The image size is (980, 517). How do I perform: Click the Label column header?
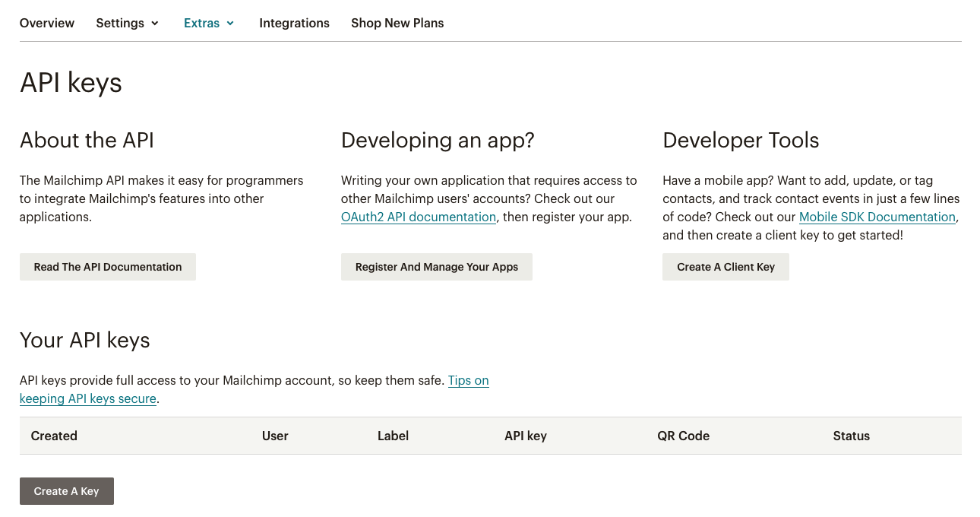click(x=393, y=436)
